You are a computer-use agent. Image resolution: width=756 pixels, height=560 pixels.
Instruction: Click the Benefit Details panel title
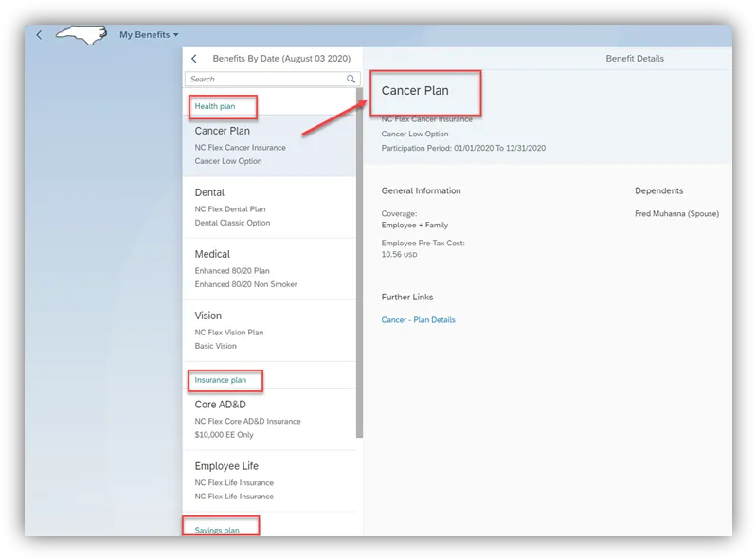[635, 59]
